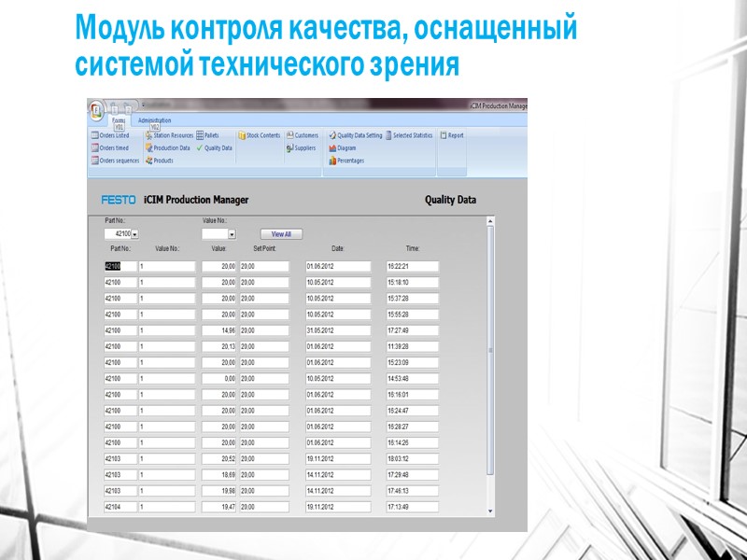Click the Time column header
The image size is (747, 560).
[x=413, y=248]
